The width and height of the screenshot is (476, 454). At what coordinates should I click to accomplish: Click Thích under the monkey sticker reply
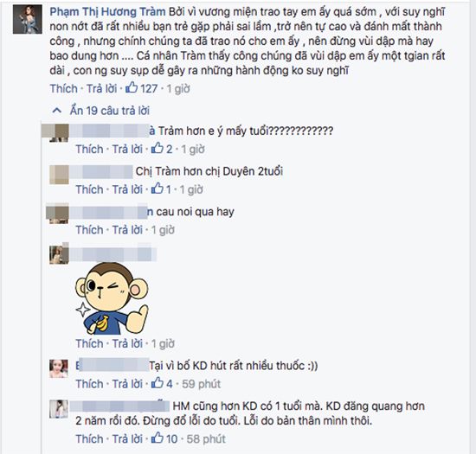(x=89, y=343)
